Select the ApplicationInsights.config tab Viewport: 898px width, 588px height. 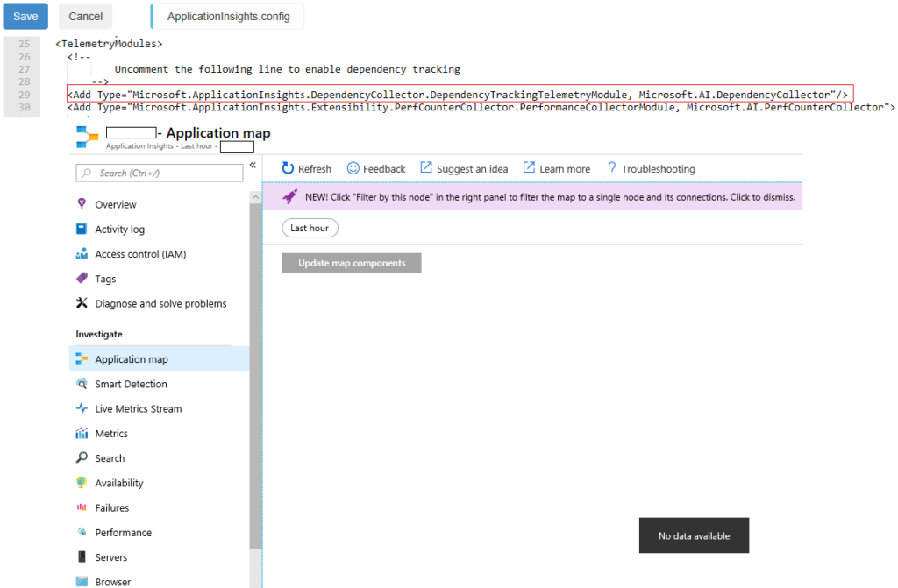pyautogui.click(x=228, y=16)
